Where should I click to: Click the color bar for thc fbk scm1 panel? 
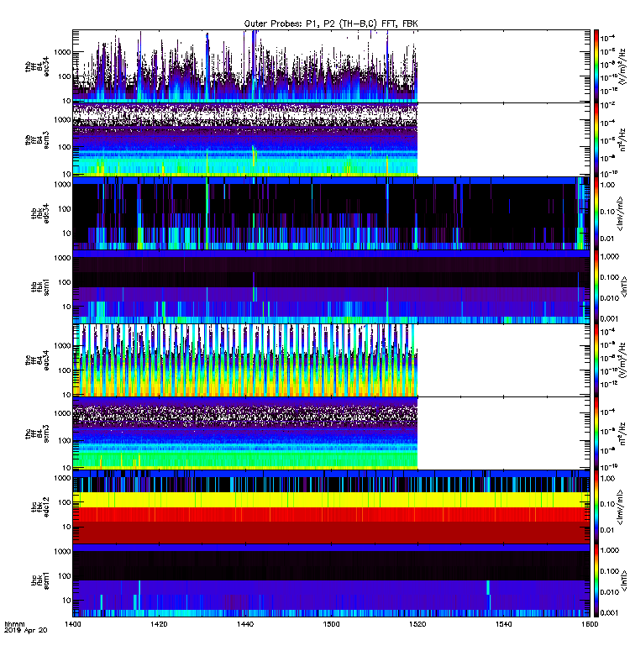[596, 580]
